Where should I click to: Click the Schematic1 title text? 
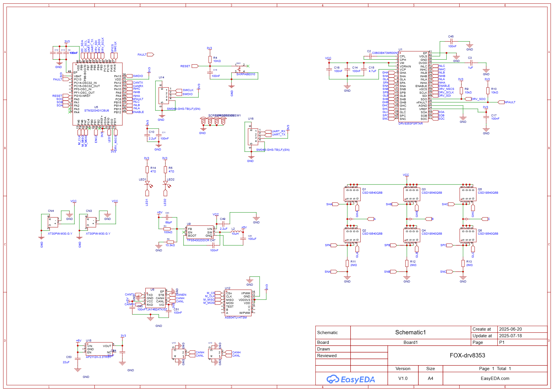pos(410,332)
